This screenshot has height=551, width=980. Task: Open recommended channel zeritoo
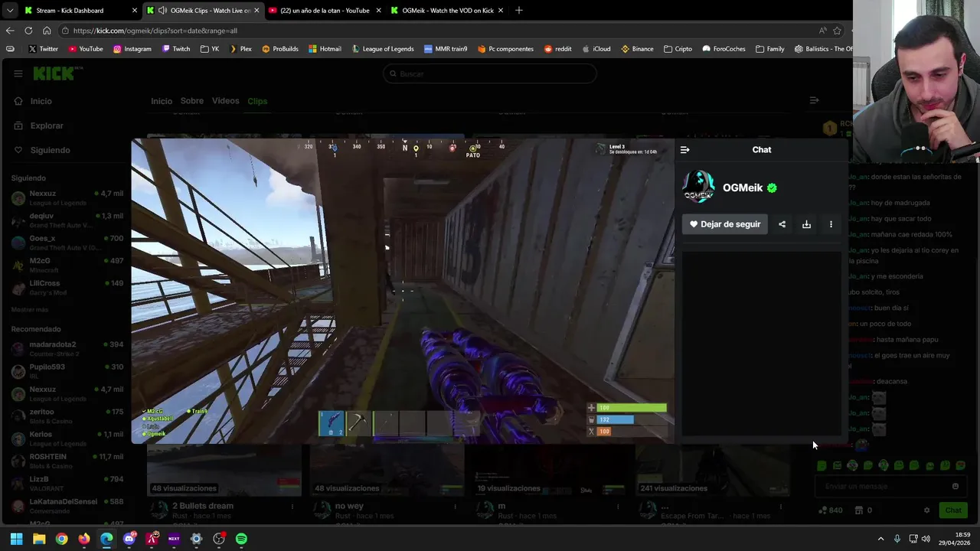point(67,416)
